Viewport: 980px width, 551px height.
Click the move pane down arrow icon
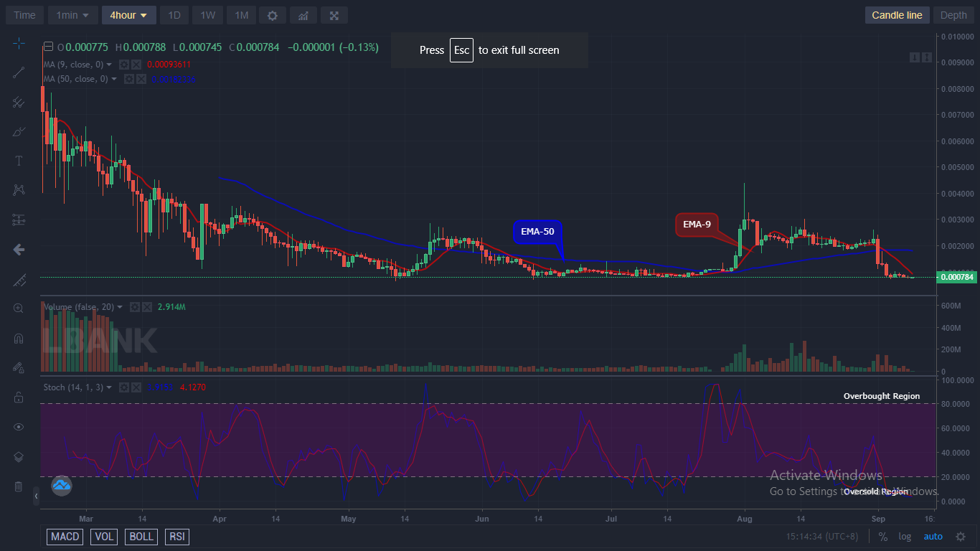coord(915,57)
